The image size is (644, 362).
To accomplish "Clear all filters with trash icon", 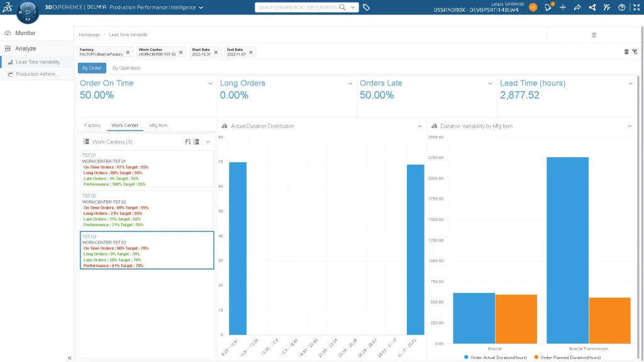I will click(626, 52).
